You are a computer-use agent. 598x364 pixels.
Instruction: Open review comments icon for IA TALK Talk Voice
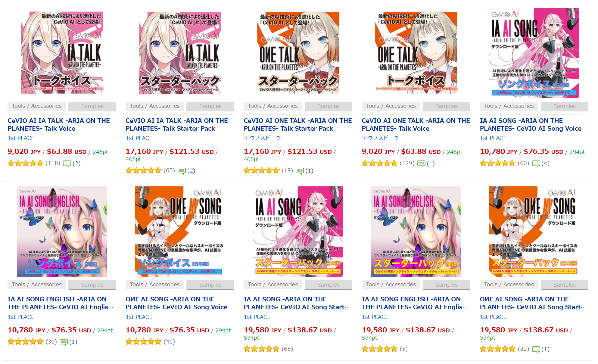click(67, 163)
